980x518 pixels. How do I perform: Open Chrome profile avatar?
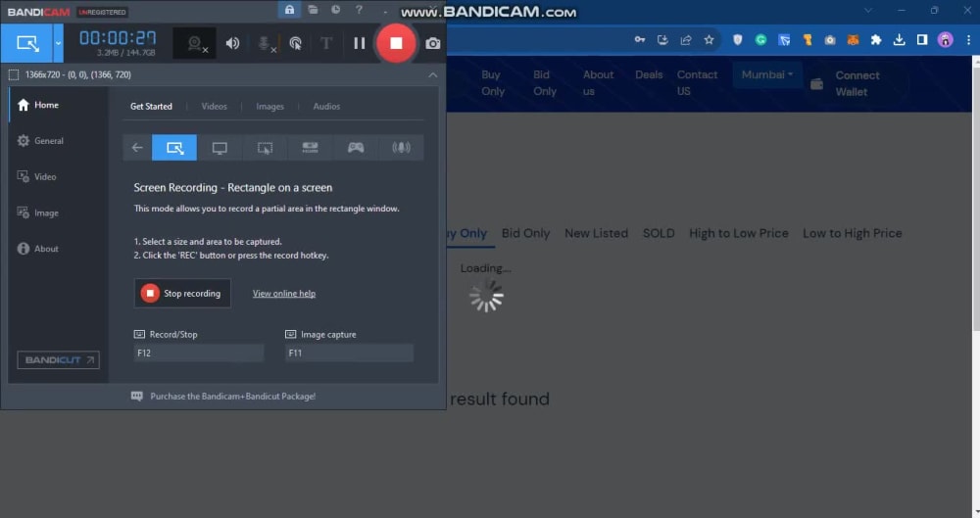pos(945,40)
